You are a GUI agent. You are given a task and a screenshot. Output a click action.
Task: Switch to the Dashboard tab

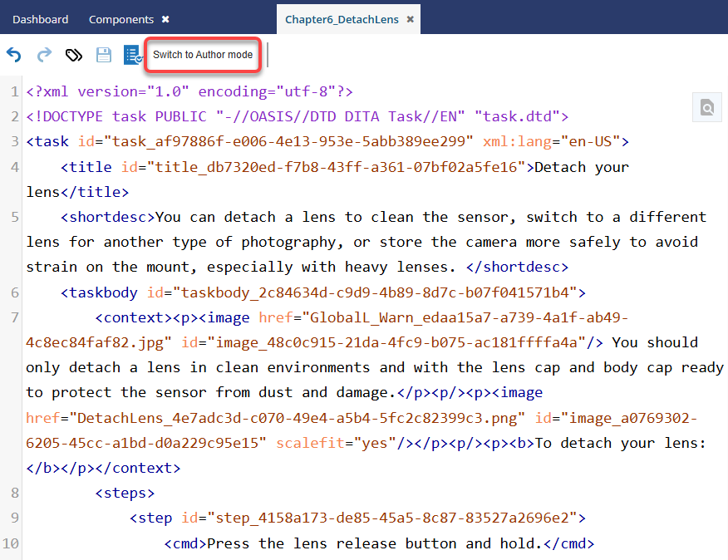(40, 19)
